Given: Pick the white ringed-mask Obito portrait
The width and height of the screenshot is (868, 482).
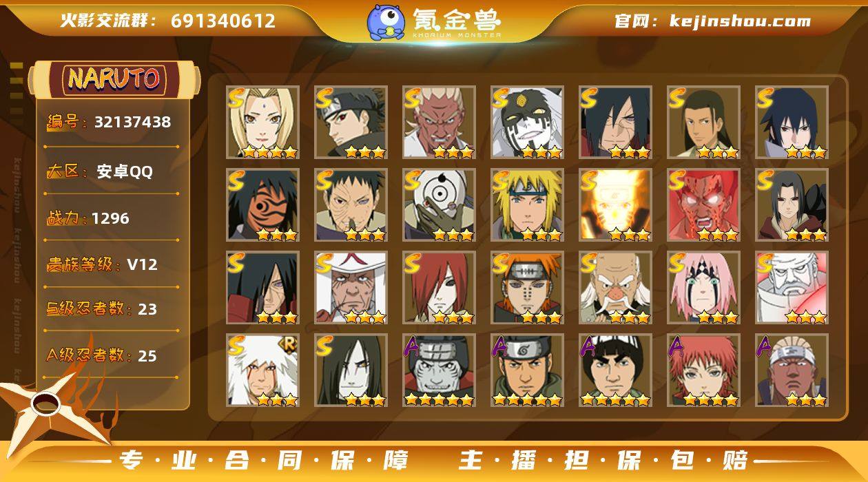Looking at the screenshot, I should pos(440,205).
